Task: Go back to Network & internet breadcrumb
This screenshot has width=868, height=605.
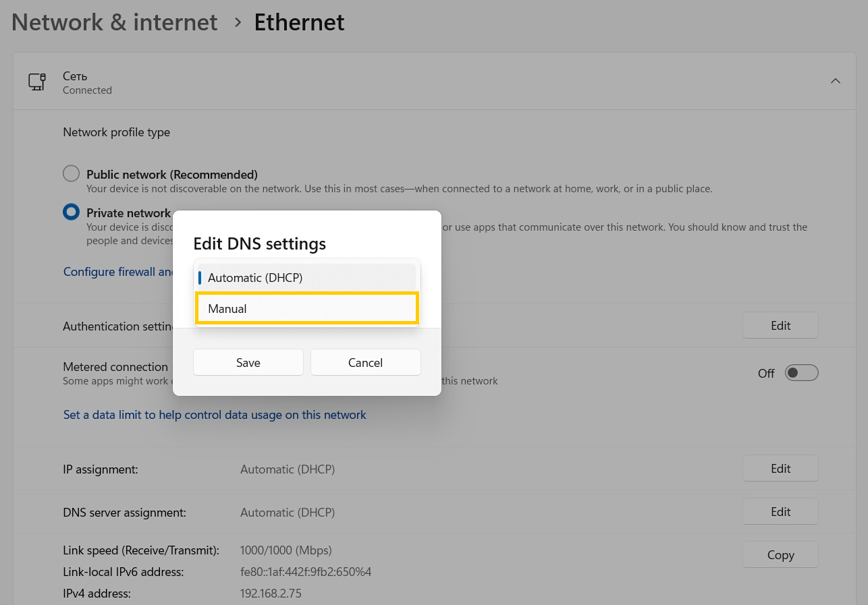Action: point(115,22)
